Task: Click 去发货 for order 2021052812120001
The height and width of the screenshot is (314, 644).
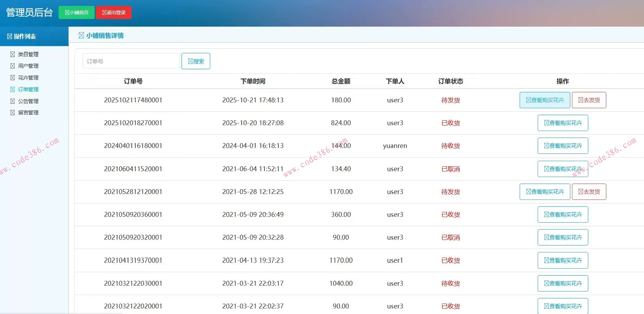Action: pos(589,192)
